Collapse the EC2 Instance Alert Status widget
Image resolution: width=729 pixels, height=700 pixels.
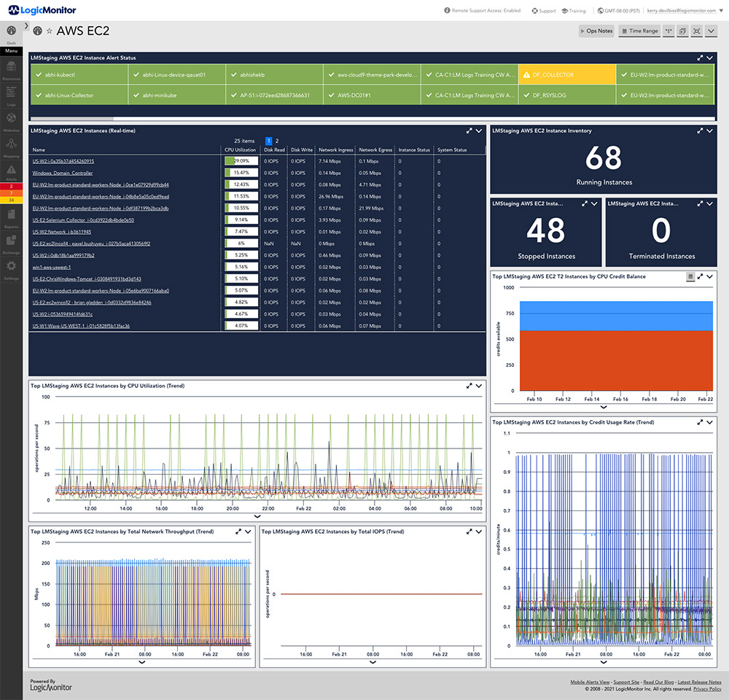[709, 58]
